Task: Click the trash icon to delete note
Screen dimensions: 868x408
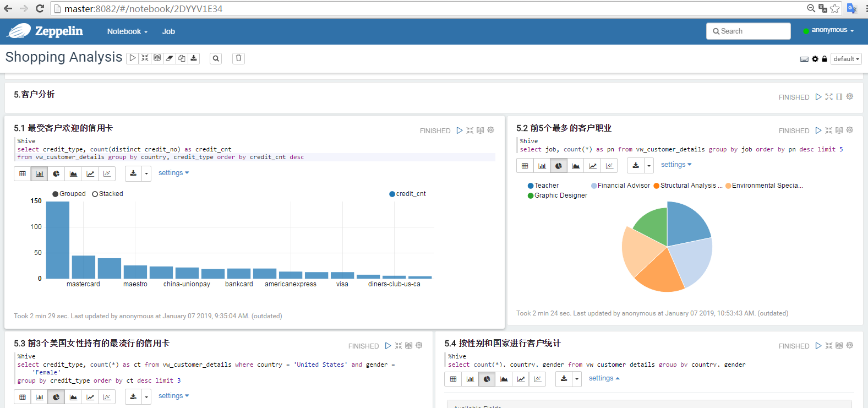Action: (238, 58)
